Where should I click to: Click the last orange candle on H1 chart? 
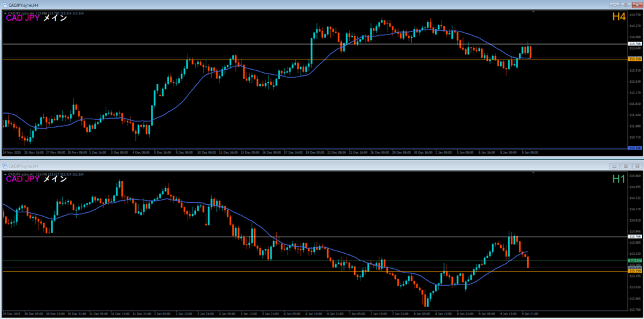click(x=528, y=262)
